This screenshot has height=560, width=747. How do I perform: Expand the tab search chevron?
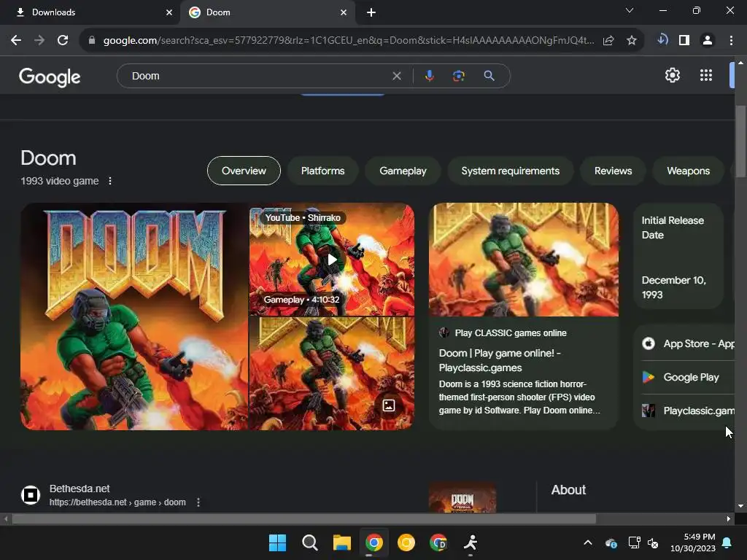click(630, 10)
